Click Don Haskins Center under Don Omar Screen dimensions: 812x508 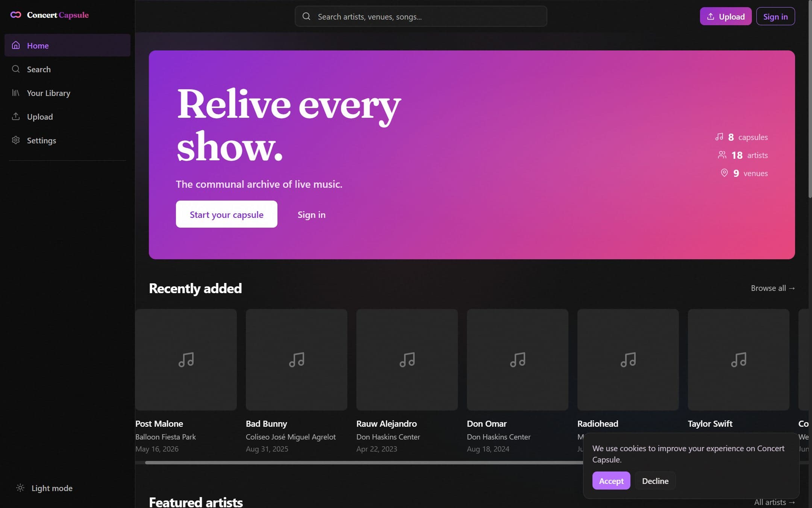tap(498, 437)
